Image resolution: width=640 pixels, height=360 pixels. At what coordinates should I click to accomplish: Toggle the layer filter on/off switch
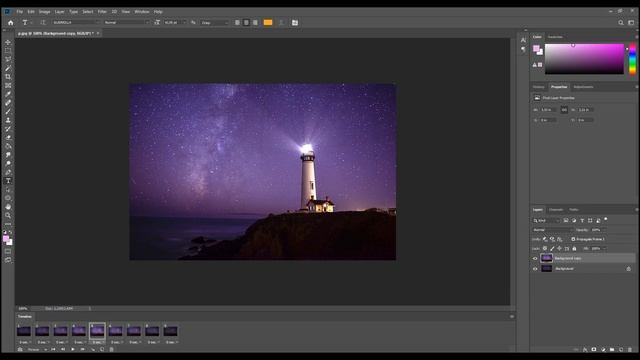606,220
